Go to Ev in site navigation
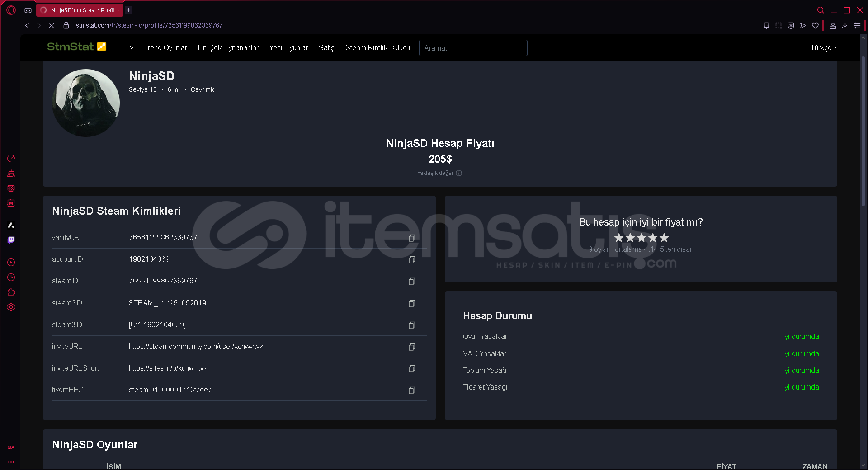 (129, 47)
